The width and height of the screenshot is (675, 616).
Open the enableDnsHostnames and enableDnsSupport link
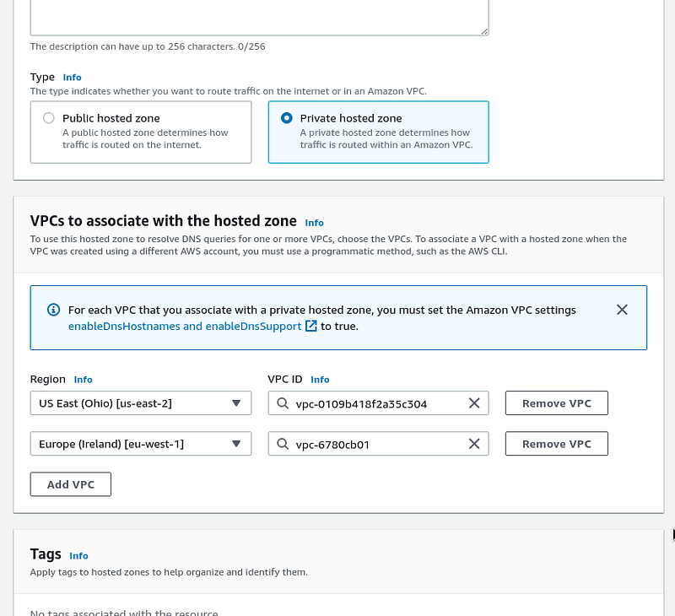click(x=185, y=327)
